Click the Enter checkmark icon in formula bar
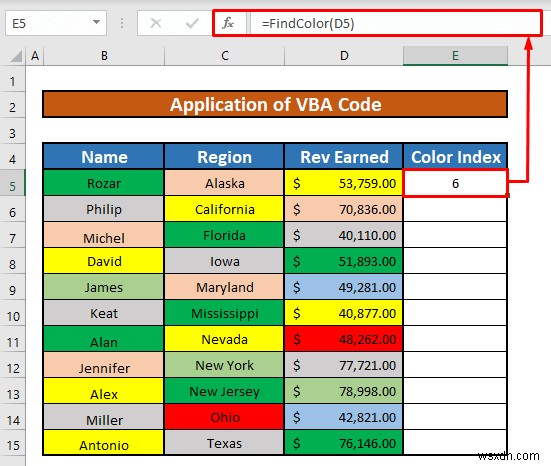 pyautogui.click(x=192, y=24)
